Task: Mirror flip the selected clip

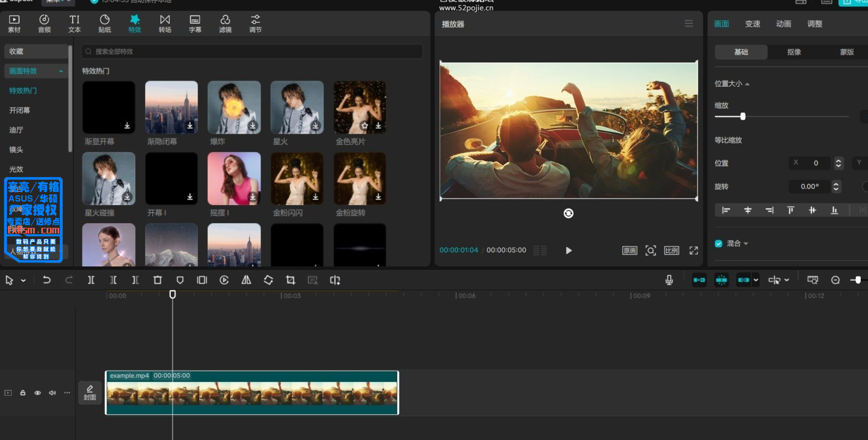Action: point(246,280)
